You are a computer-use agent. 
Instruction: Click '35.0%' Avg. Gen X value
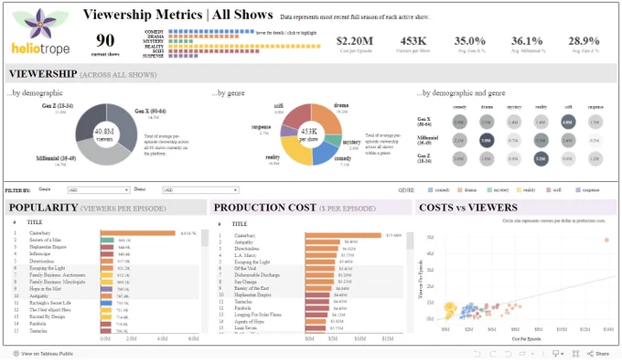click(469, 41)
